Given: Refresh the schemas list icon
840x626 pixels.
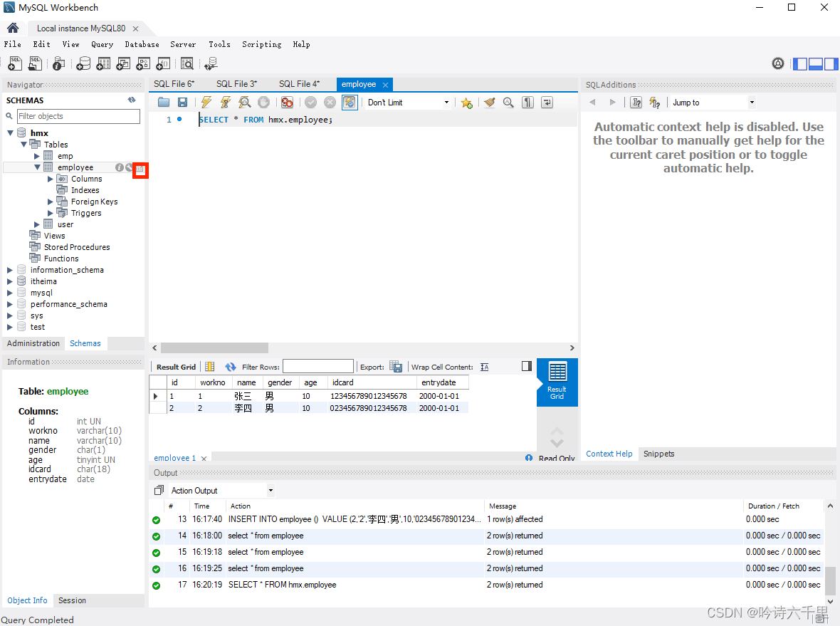Looking at the screenshot, I should pos(132,100).
